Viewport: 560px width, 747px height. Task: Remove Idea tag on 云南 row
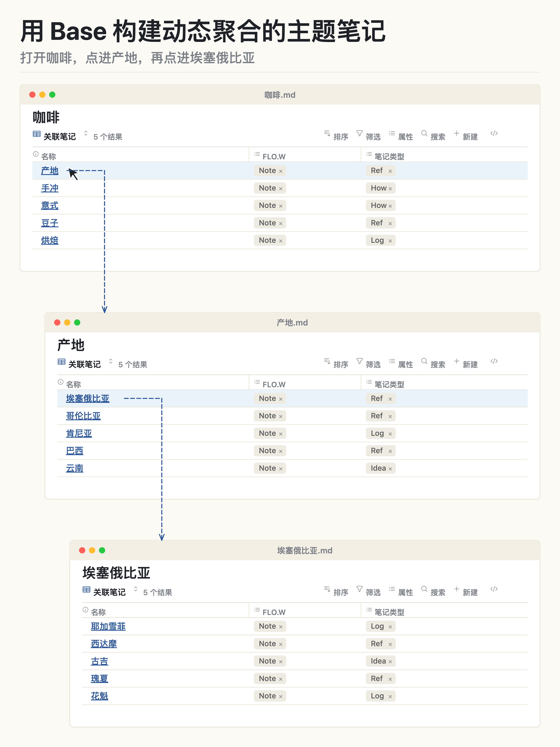coord(390,469)
